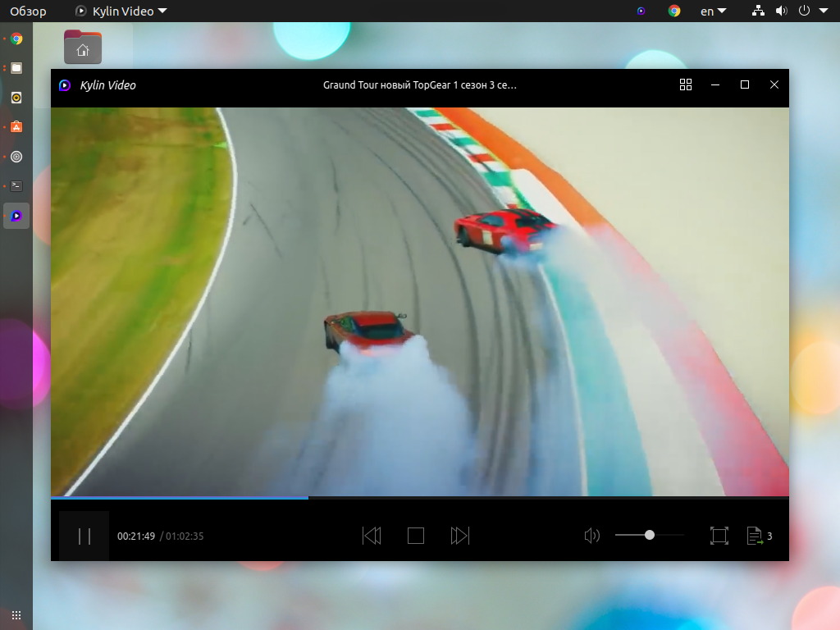Viewport: 840px width, 630px height.
Task: Open the system volume indicator
Action: (x=782, y=11)
